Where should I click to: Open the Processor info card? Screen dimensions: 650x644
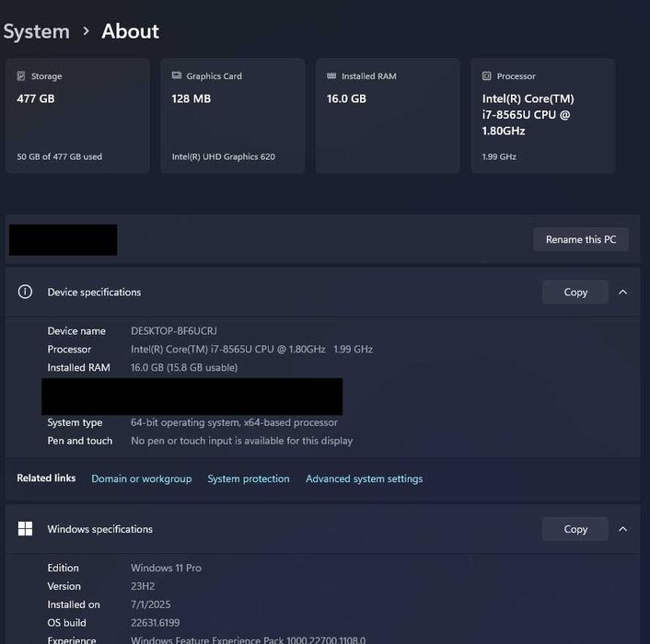click(543, 116)
